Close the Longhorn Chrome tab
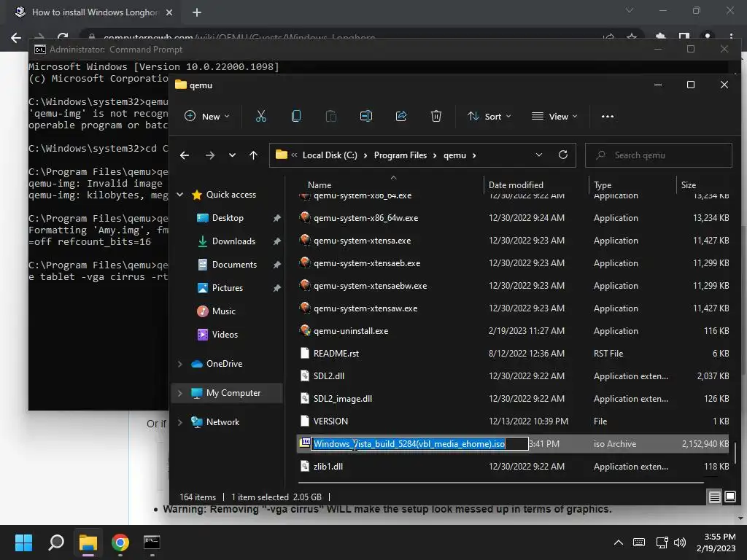The width and height of the screenshot is (747, 560). pyautogui.click(x=169, y=12)
